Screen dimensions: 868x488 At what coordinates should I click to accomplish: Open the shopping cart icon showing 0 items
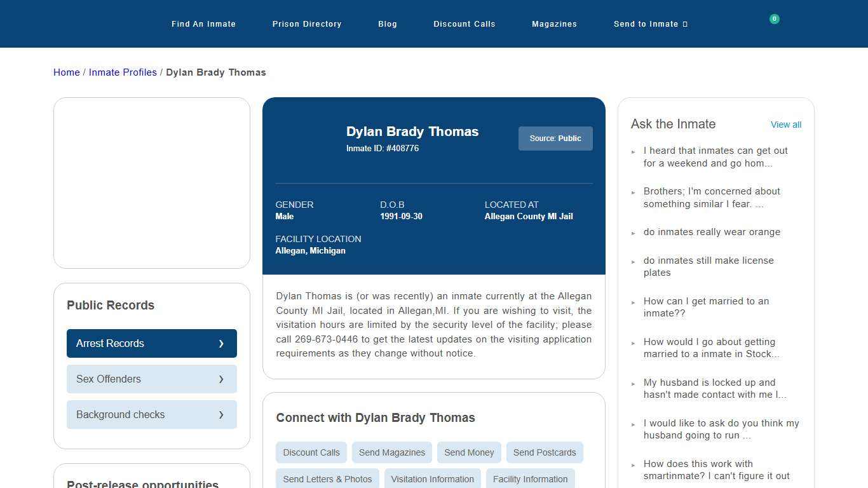(x=774, y=19)
